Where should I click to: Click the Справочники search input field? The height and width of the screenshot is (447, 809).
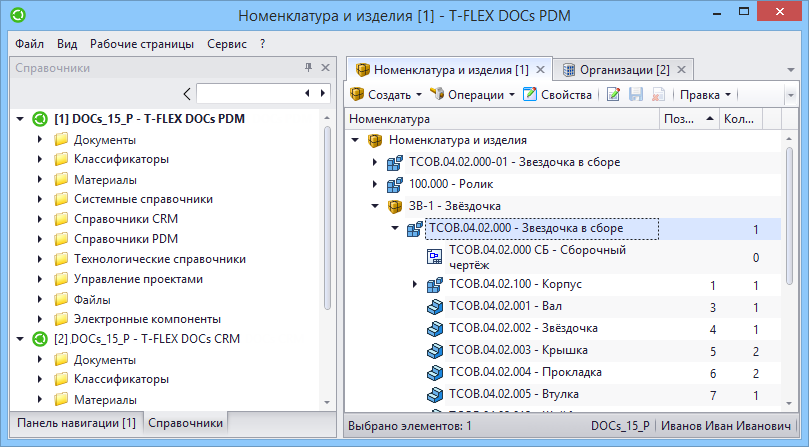[x=250, y=93]
